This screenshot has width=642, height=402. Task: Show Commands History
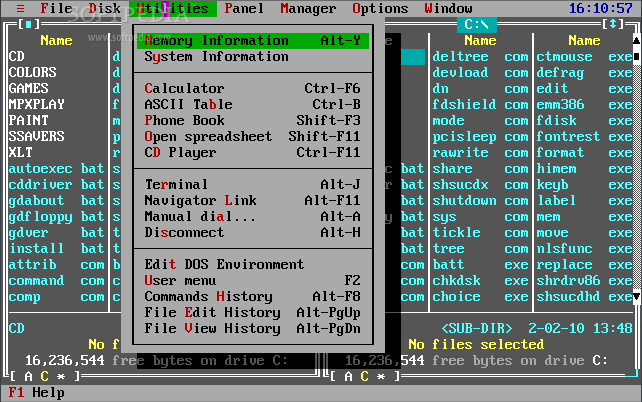pos(253,296)
